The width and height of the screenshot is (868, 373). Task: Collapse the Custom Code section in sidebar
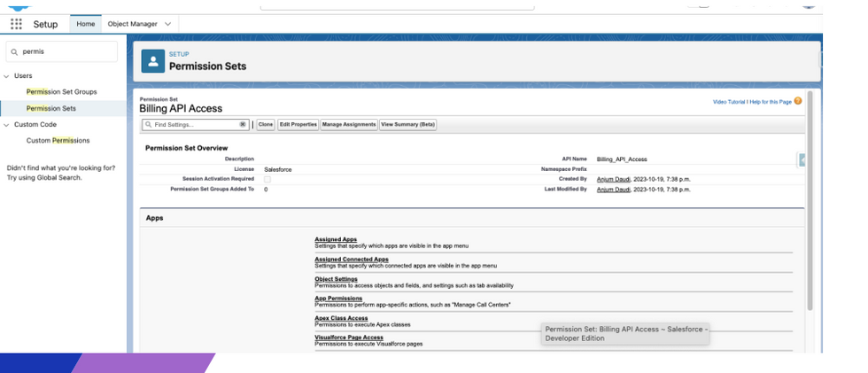(x=7, y=125)
